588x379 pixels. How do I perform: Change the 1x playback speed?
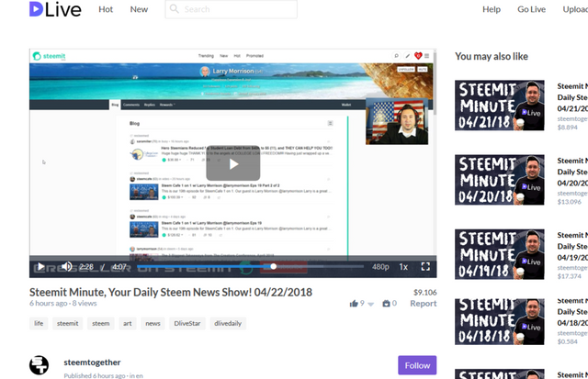click(x=403, y=267)
